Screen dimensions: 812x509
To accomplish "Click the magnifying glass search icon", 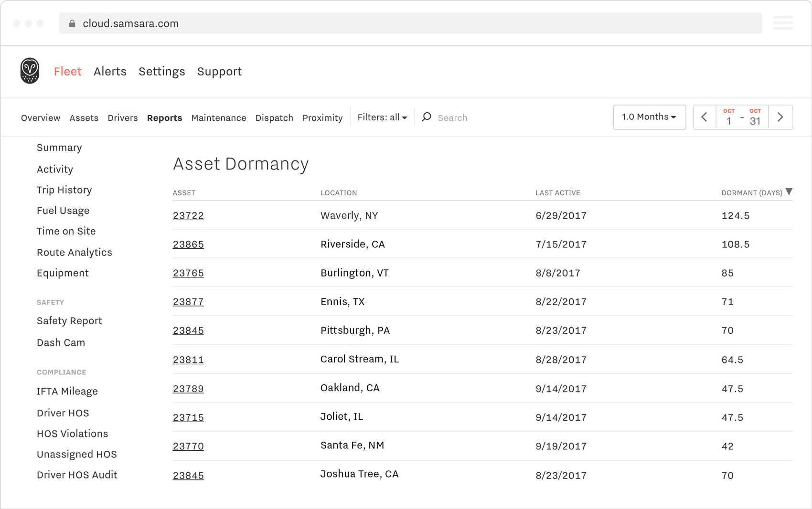I will (x=427, y=117).
